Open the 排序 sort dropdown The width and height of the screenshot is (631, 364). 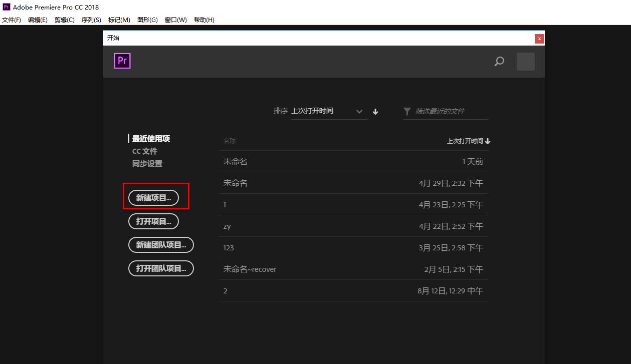(x=329, y=111)
